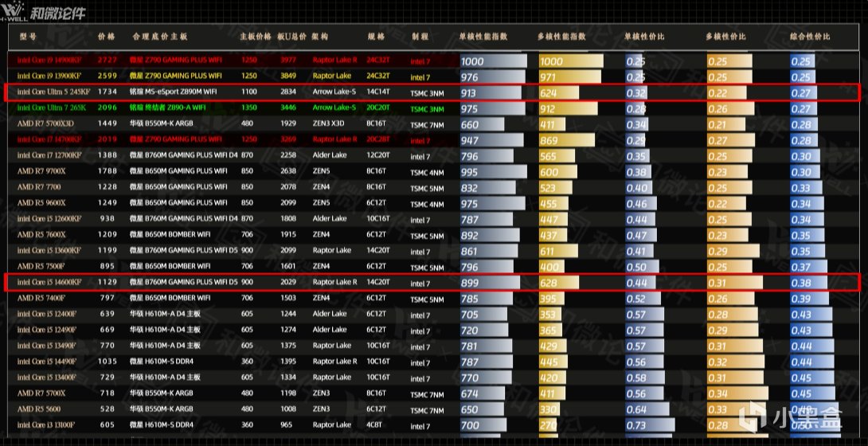
Task: Click the 2834 total price value
Action: 287,92
